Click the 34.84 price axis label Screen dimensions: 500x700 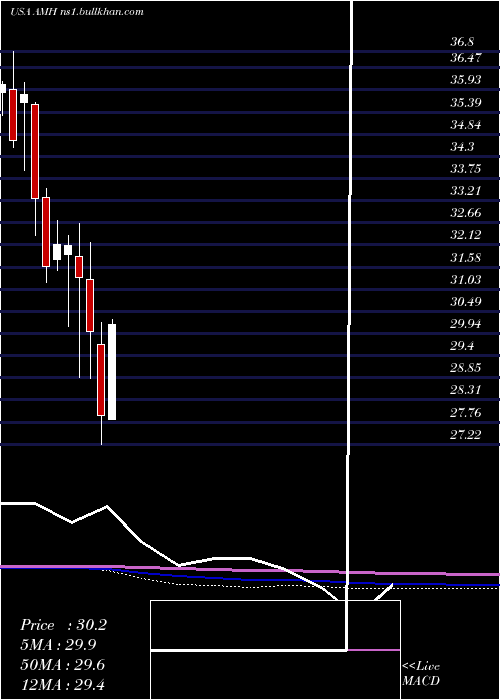pos(466,124)
